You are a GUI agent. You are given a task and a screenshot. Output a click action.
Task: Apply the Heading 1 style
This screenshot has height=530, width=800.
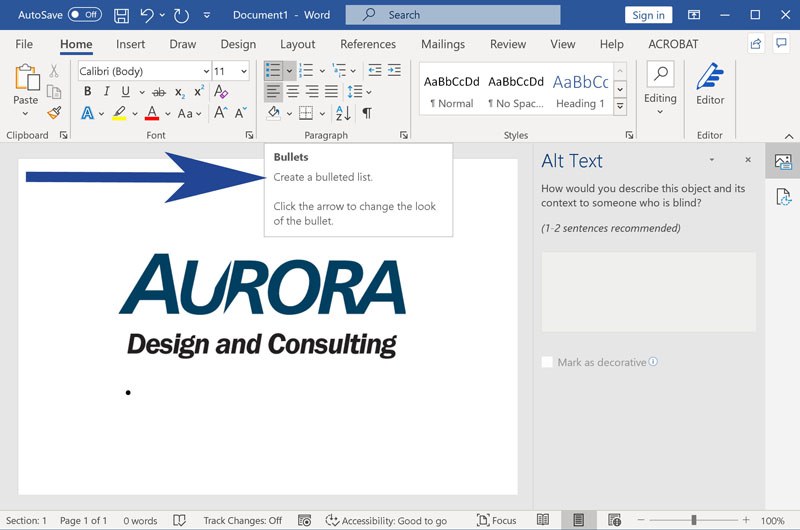580,91
